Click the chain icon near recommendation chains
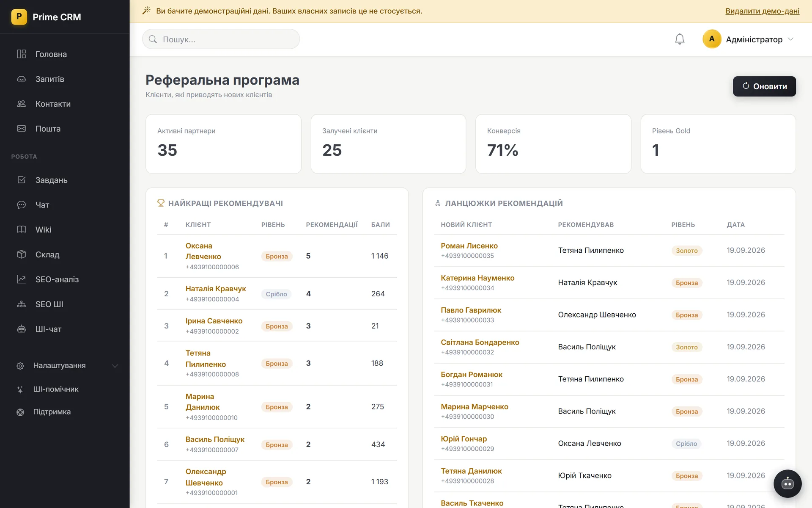This screenshot has width=812, height=508. (x=438, y=203)
